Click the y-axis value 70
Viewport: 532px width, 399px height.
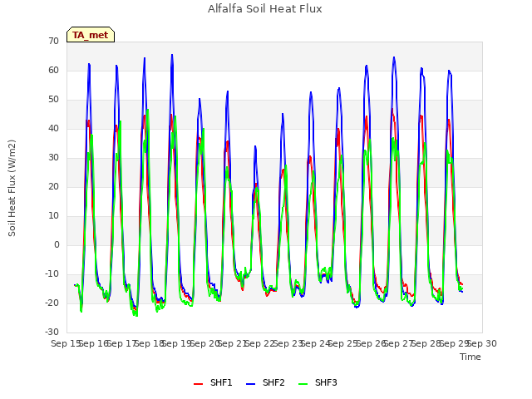point(53,42)
